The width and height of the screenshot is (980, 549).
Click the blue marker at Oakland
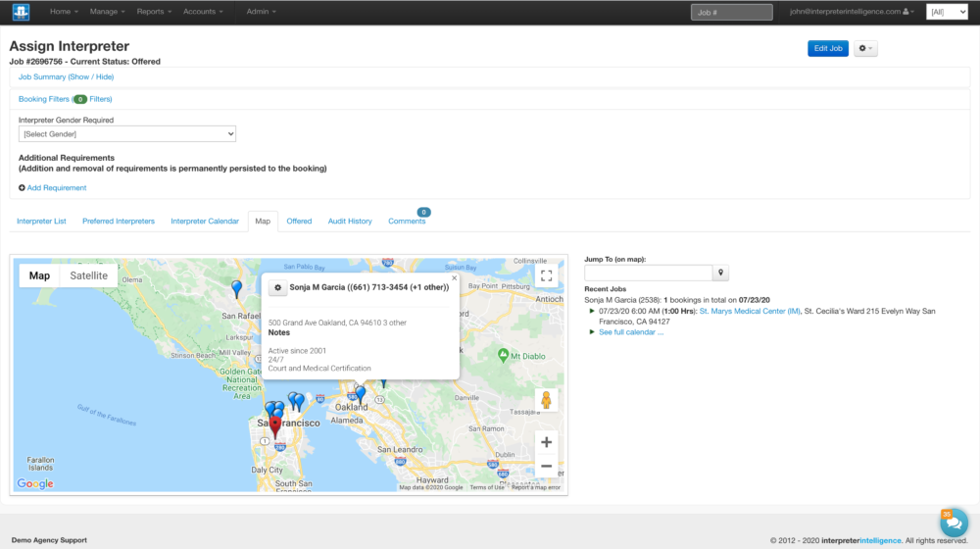360,394
